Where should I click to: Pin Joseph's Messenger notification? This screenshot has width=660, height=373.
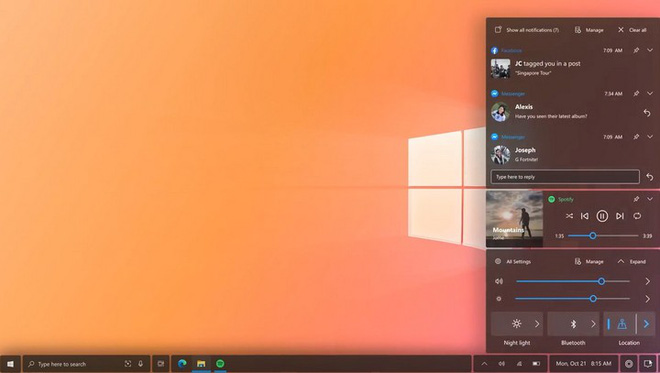click(x=636, y=137)
